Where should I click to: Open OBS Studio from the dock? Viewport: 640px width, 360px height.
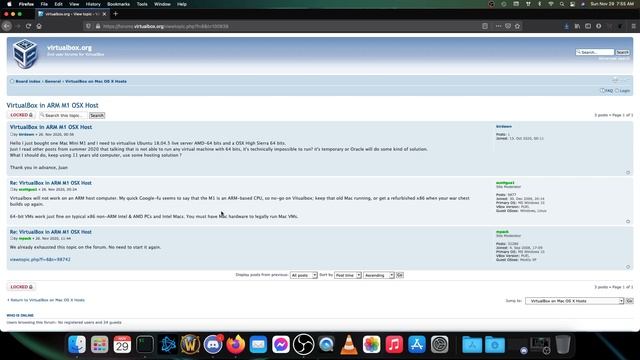pos(304,345)
